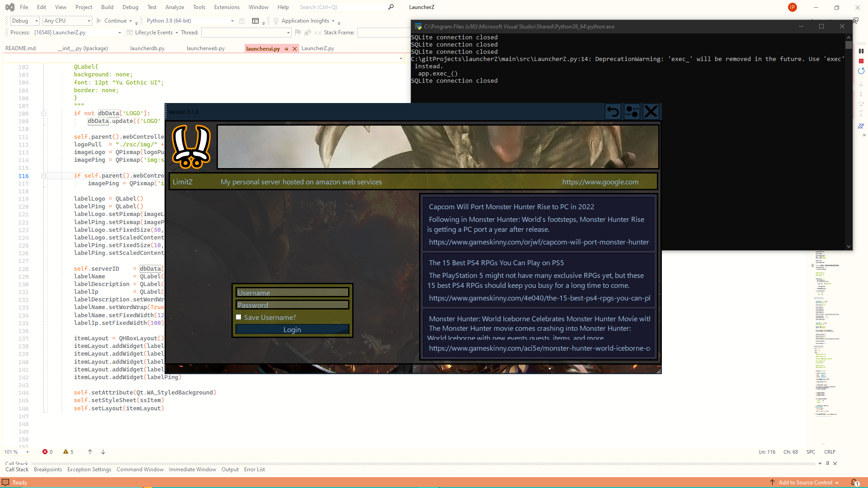
Task: Open the Capcom Monster Hunter Rise gameskinny link
Action: click(x=539, y=242)
